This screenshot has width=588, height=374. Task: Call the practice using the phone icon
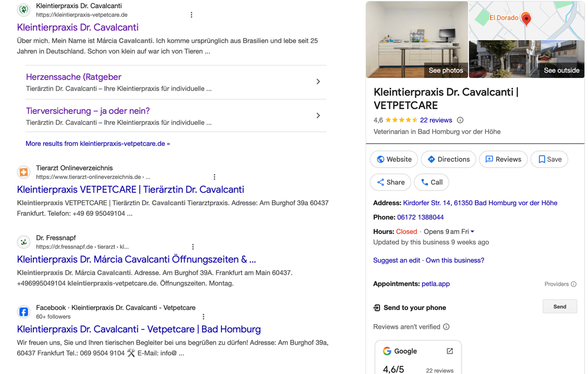point(424,182)
